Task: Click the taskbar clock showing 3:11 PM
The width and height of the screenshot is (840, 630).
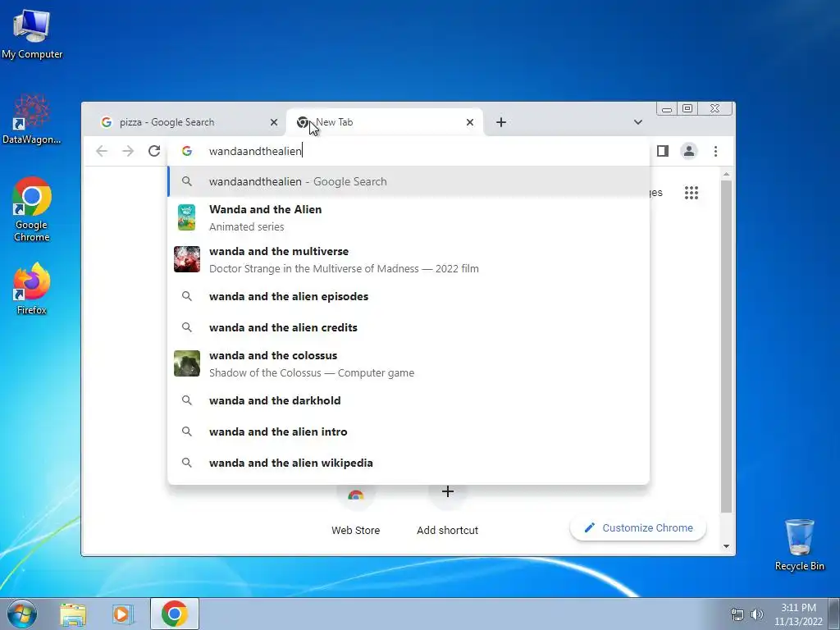Action: [798, 614]
